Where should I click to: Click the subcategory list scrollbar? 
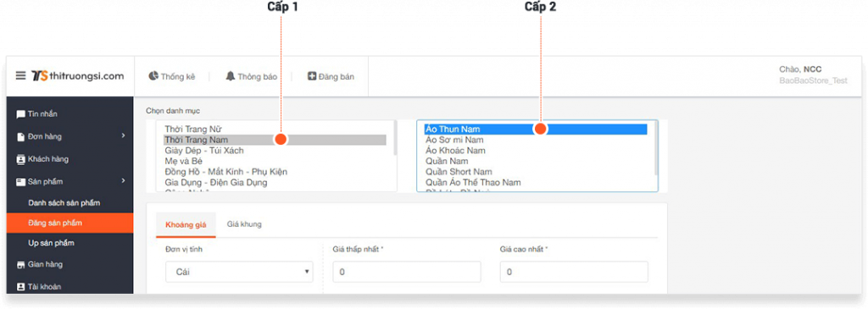(656, 148)
